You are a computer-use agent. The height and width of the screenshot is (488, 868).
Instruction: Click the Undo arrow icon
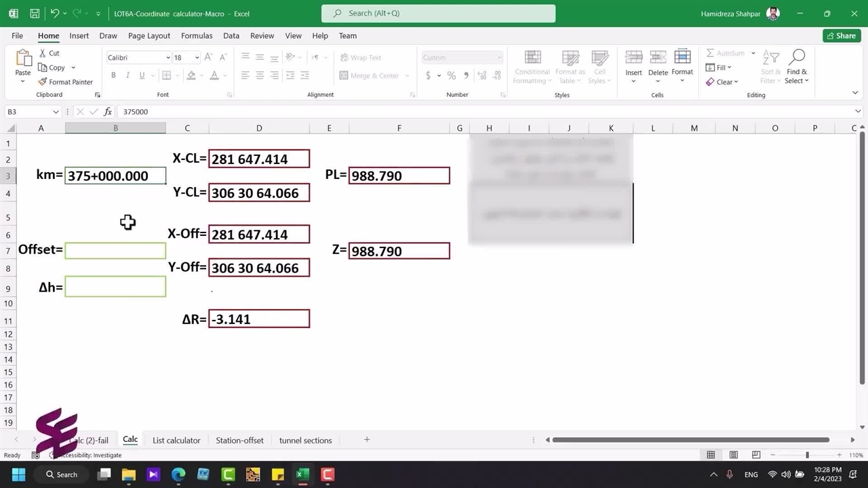[x=54, y=14]
